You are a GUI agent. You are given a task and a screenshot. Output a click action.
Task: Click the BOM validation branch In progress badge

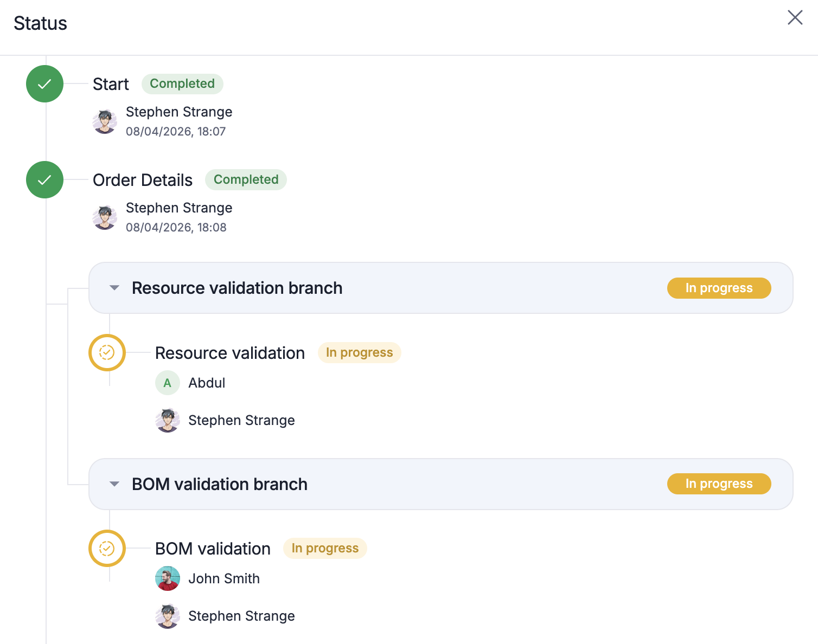pos(719,484)
